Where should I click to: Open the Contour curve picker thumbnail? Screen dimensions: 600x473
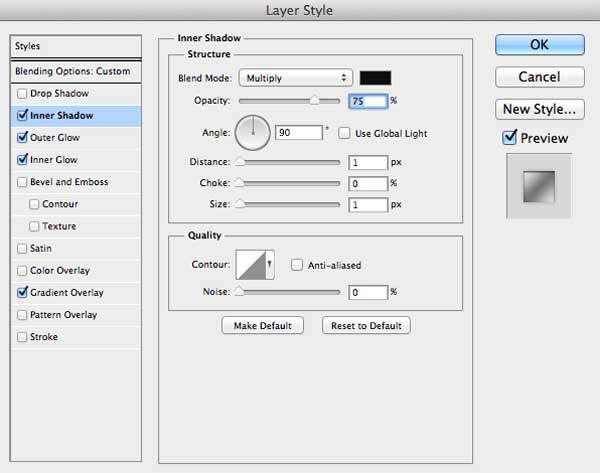tap(251, 264)
